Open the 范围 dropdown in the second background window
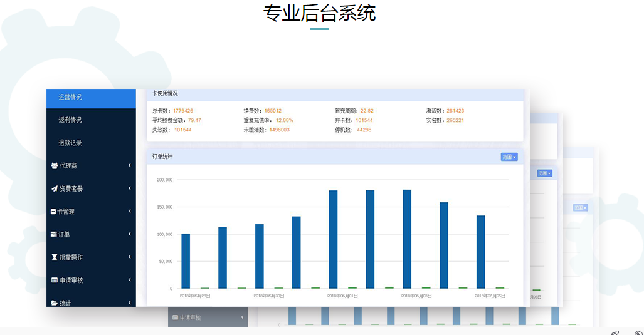The width and height of the screenshot is (644, 335). (544, 173)
